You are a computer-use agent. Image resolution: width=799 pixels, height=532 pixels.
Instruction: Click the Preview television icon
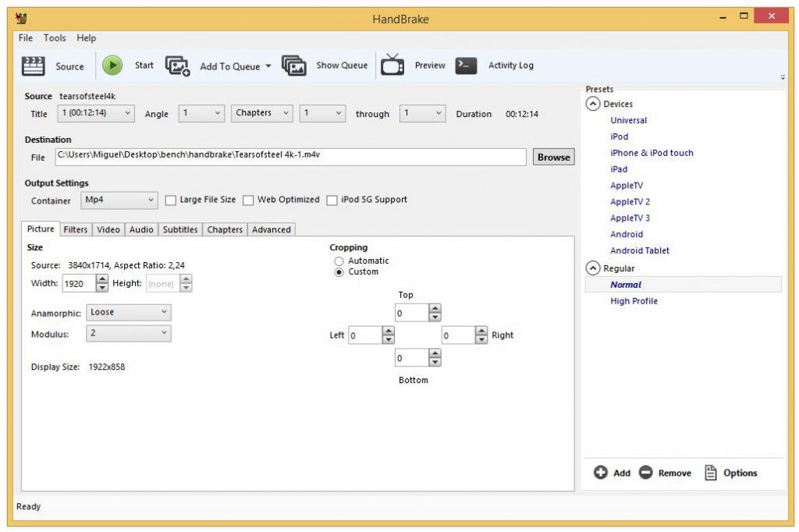[392, 65]
